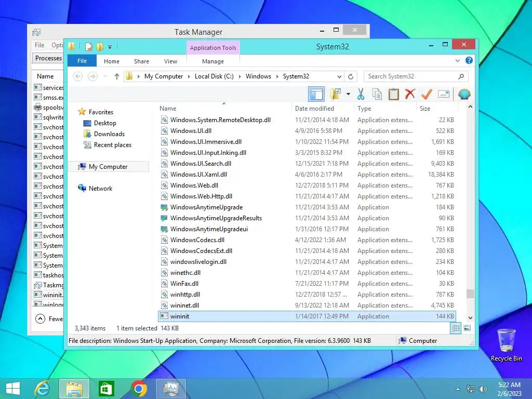The width and height of the screenshot is (532, 399).
Task: Select the Application Tools contextual tab
Action: 213,48
